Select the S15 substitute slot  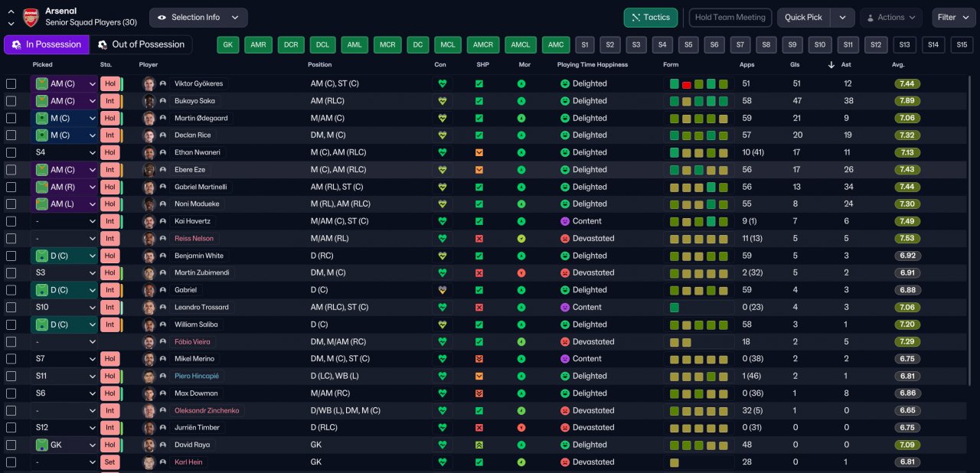click(x=962, y=45)
